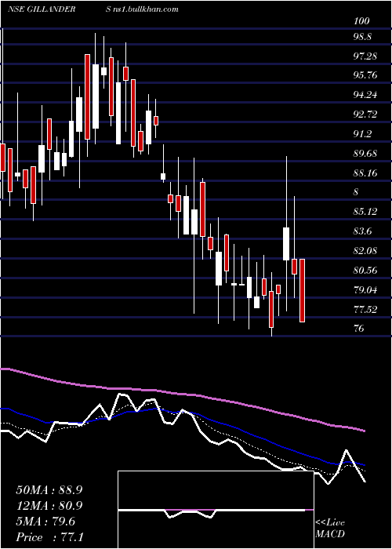Select the 76 price axis label

click(x=359, y=329)
